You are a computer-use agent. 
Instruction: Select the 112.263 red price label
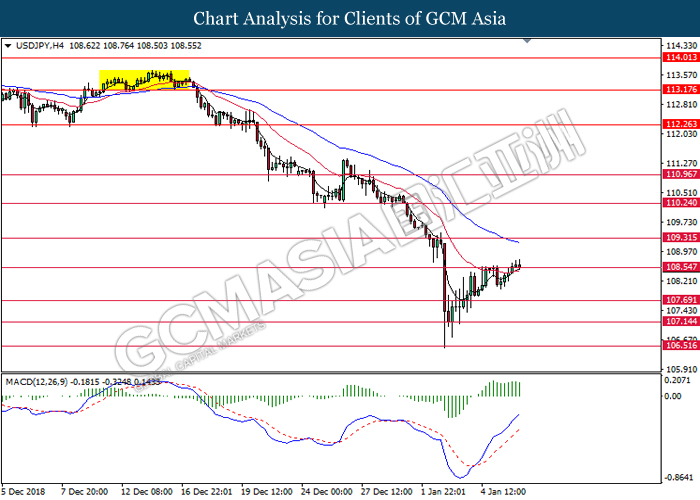(681, 124)
